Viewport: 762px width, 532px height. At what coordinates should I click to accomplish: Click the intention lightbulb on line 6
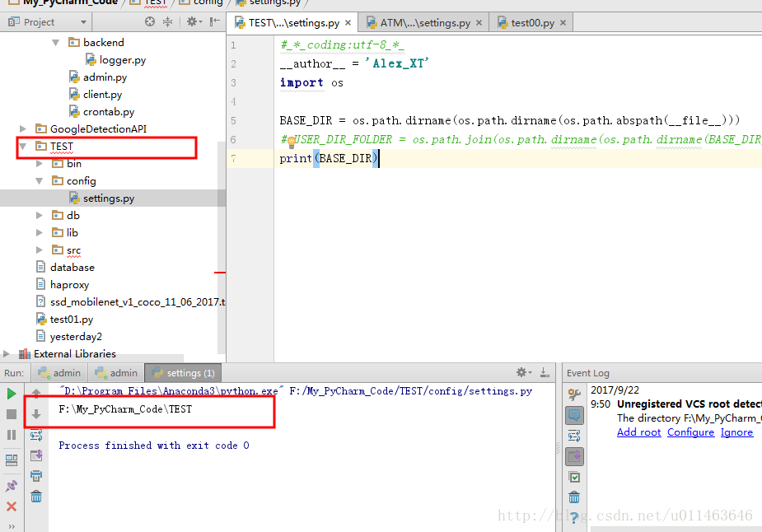tap(291, 142)
